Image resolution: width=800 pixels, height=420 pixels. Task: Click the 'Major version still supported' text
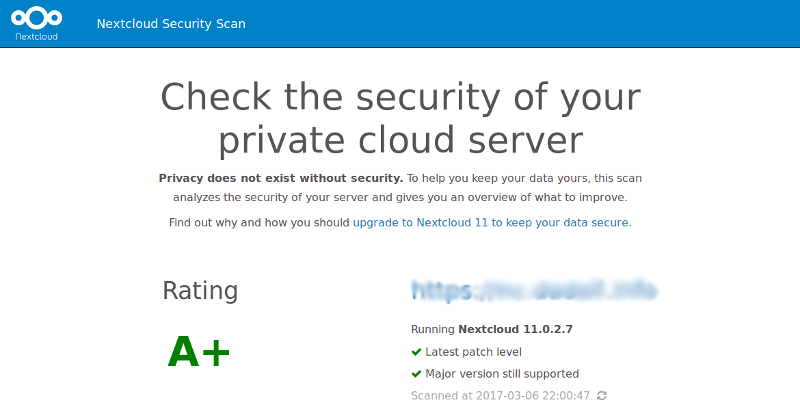tap(502, 374)
